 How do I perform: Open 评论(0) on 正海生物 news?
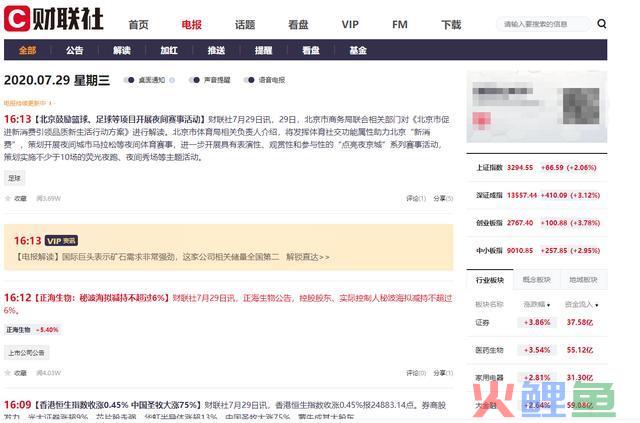tap(416, 373)
